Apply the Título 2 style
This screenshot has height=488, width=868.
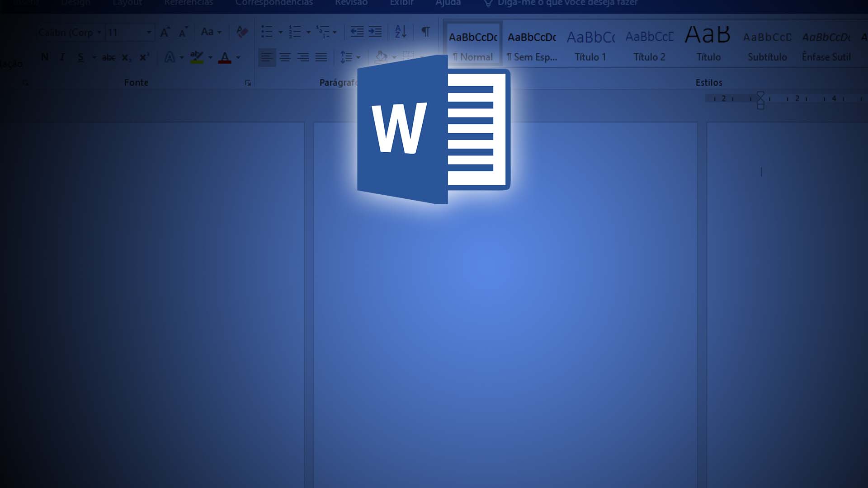click(x=649, y=45)
